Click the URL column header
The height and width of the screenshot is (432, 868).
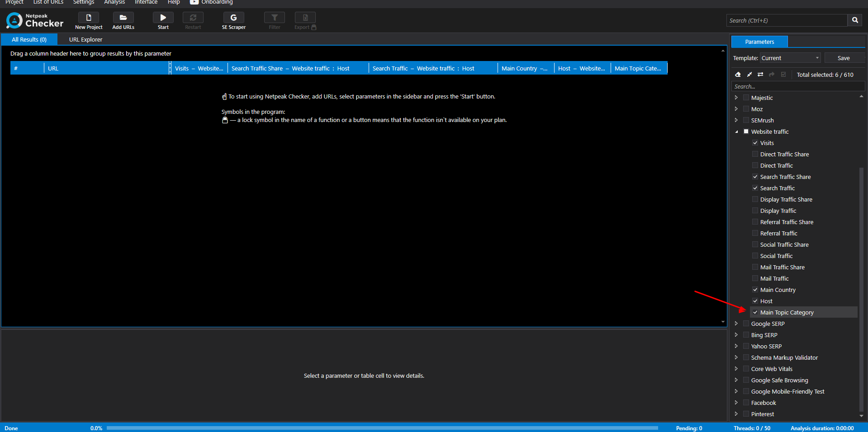pyautogui.click(x=107, y=68)
